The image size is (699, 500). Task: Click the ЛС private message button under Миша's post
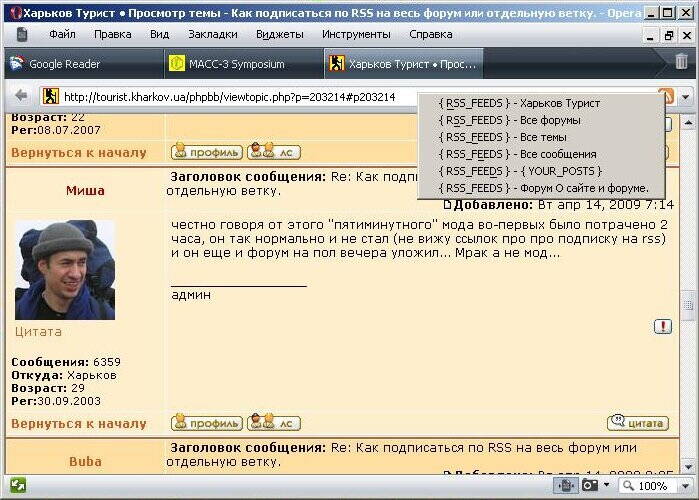click(x=274, y=423)
